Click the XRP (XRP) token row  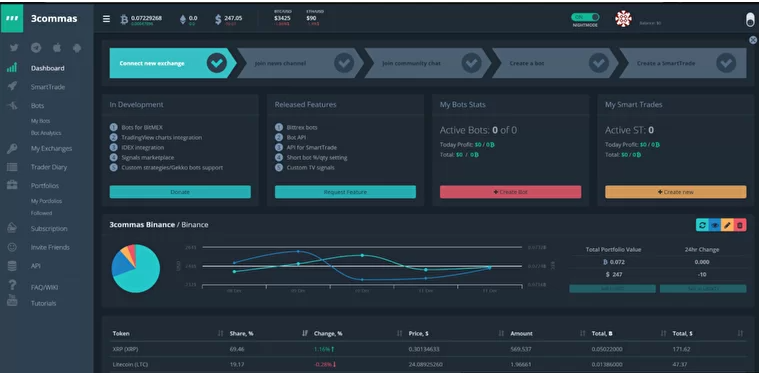(x=428, y=349)
